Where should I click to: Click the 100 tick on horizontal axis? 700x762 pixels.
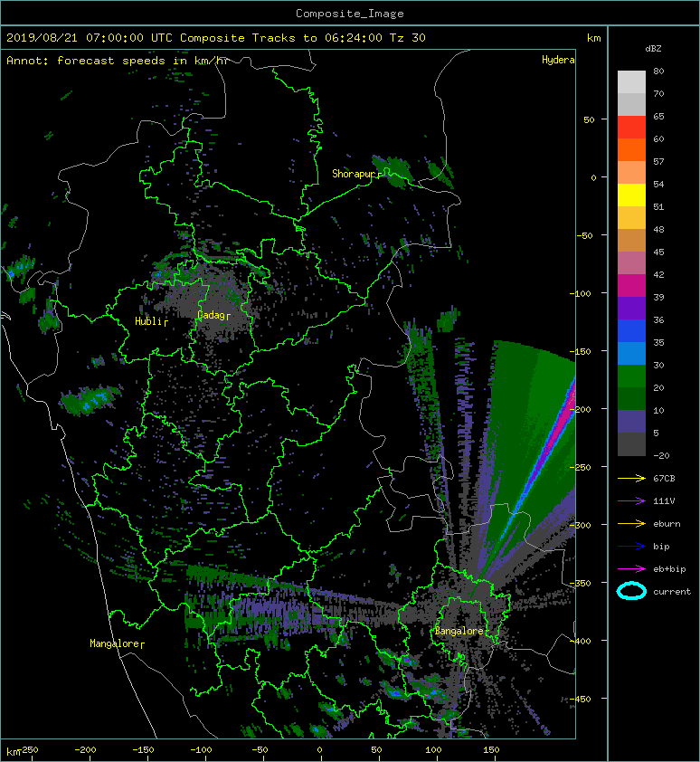433,750
